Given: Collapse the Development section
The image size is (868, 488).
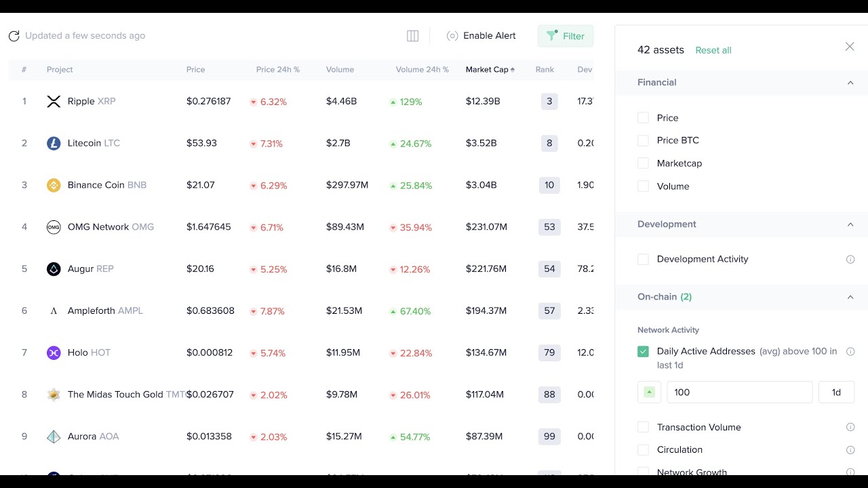Looking at the screenshot, I should pyautogui.click(x=850, y=224).
